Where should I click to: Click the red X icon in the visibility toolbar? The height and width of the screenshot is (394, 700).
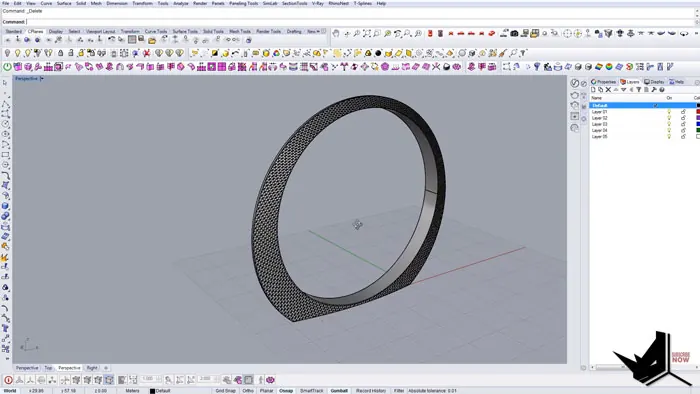pyautogui.click(x=146, y=53)
